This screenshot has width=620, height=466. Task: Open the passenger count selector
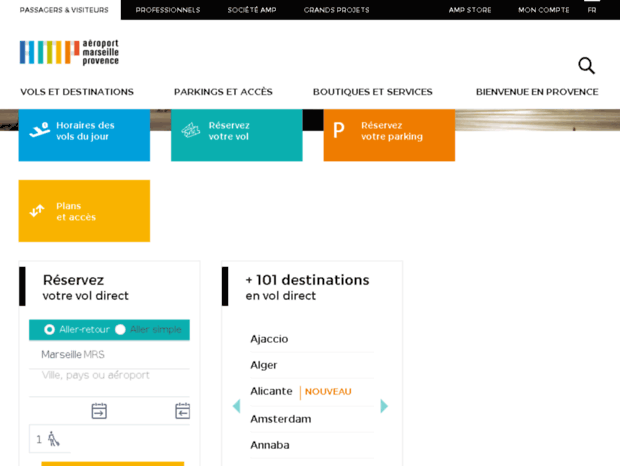coord(49,439)
